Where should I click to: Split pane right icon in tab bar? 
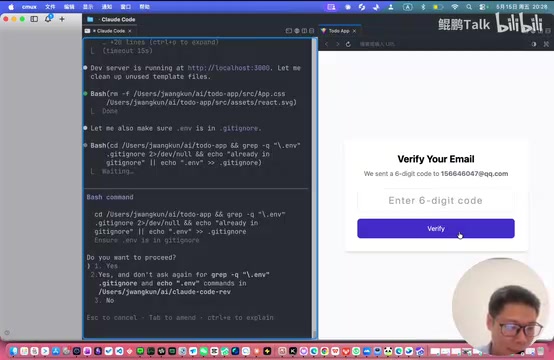coord(304,31)
